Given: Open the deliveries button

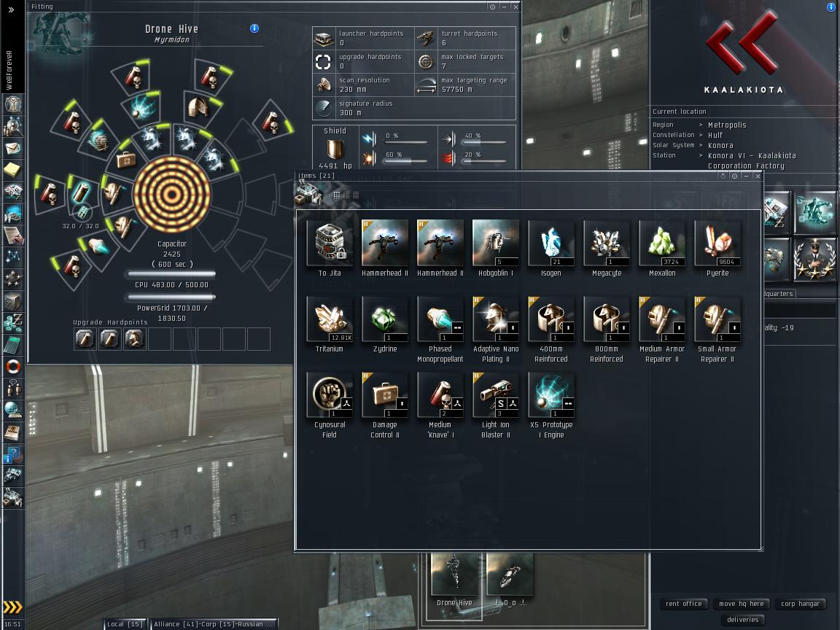Looking at the screenshot, I should 742,620.
